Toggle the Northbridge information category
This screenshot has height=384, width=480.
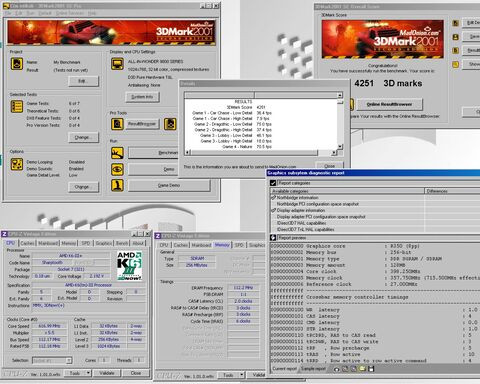point(273,198)
